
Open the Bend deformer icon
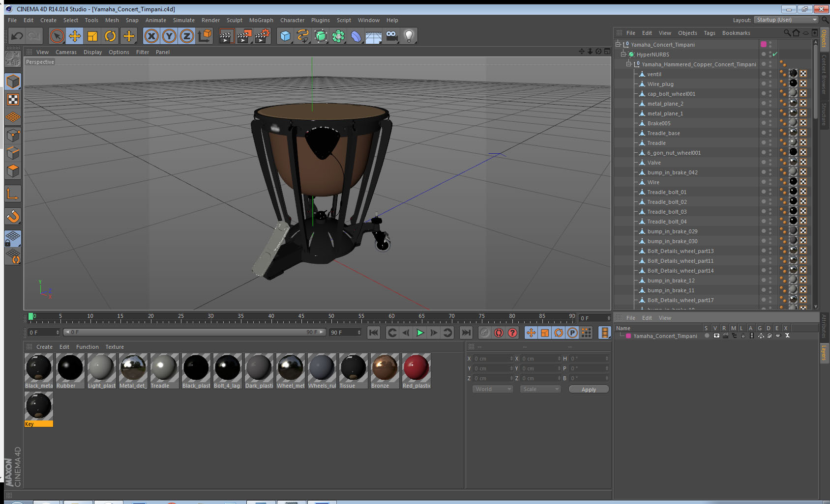(356, 36)
